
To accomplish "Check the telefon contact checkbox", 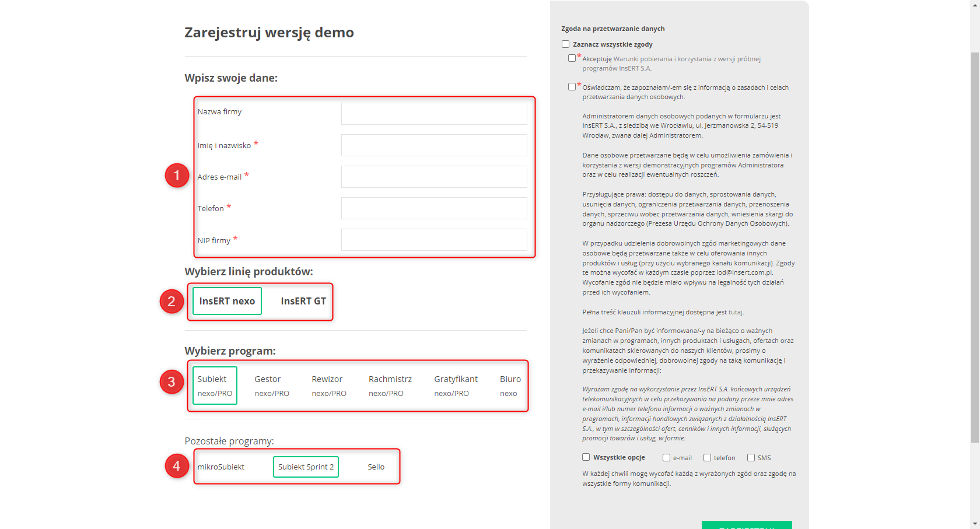I will tap(707, 458).
